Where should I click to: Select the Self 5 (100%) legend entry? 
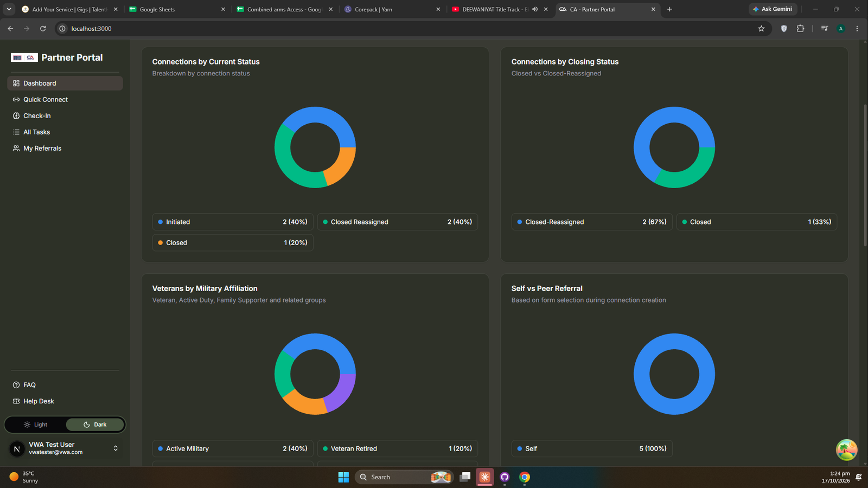pyautogui.click(x=592, y=448)
